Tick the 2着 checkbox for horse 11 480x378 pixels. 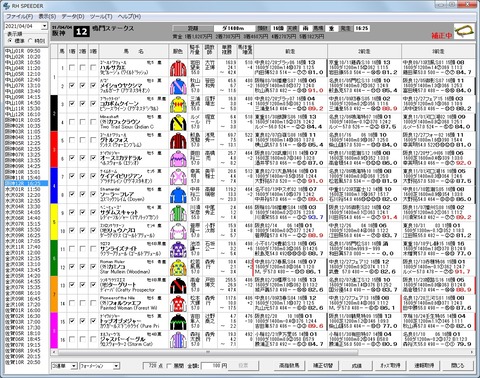(82, 248)
